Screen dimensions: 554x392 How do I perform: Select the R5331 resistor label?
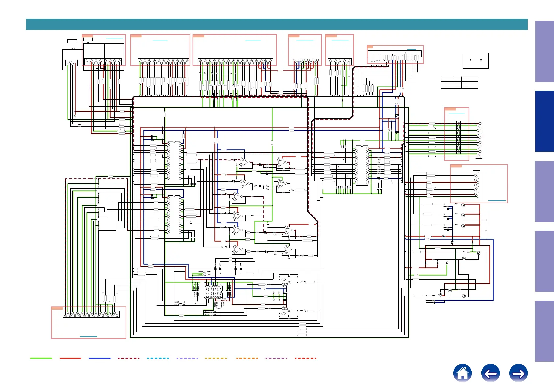[207, 312]
